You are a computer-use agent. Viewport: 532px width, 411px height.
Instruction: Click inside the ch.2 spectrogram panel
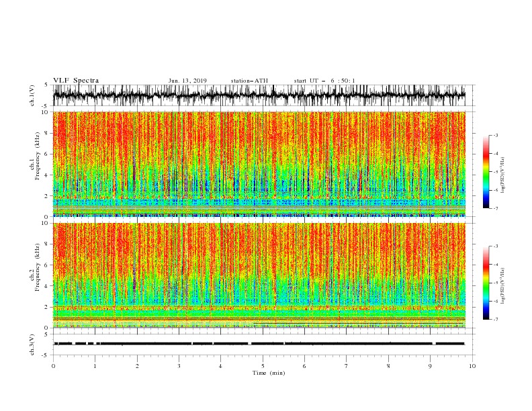click(259, 275)
